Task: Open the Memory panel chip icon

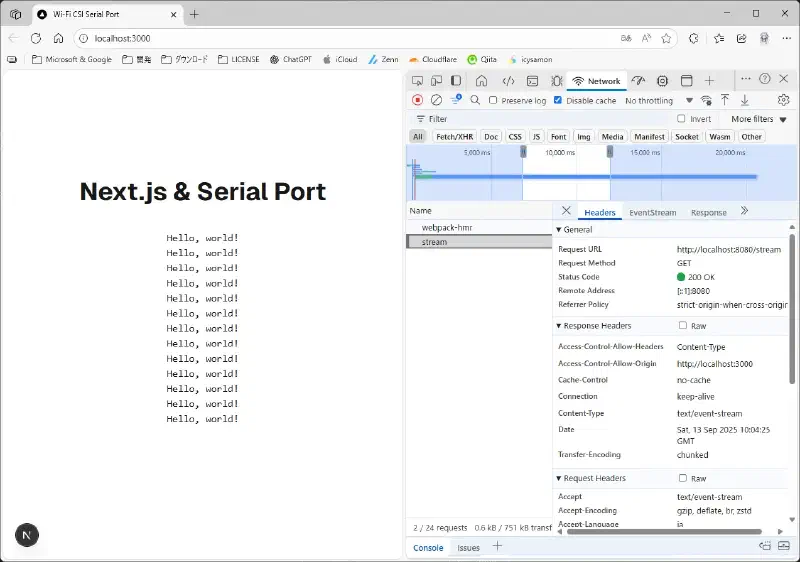Action: coord(662,81)
